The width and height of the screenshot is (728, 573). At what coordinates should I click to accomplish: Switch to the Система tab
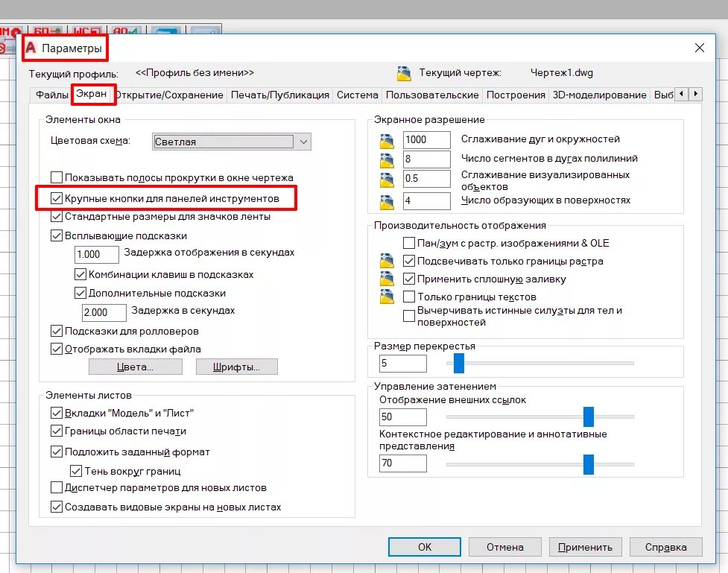coord(358,95)
